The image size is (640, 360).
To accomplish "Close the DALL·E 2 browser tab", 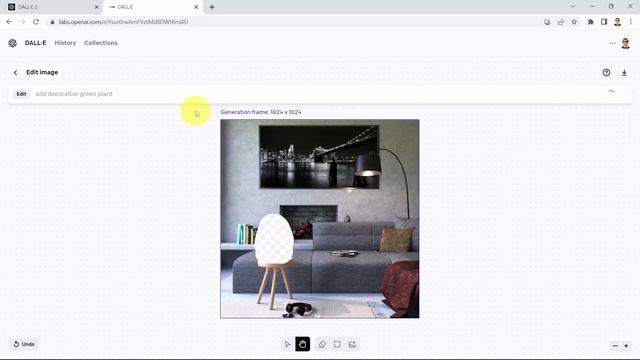I will (x=97, y=7).
